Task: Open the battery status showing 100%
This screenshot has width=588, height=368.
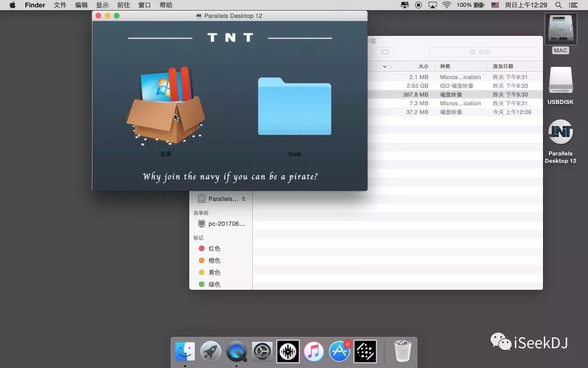Action: [x=470, y=5]
